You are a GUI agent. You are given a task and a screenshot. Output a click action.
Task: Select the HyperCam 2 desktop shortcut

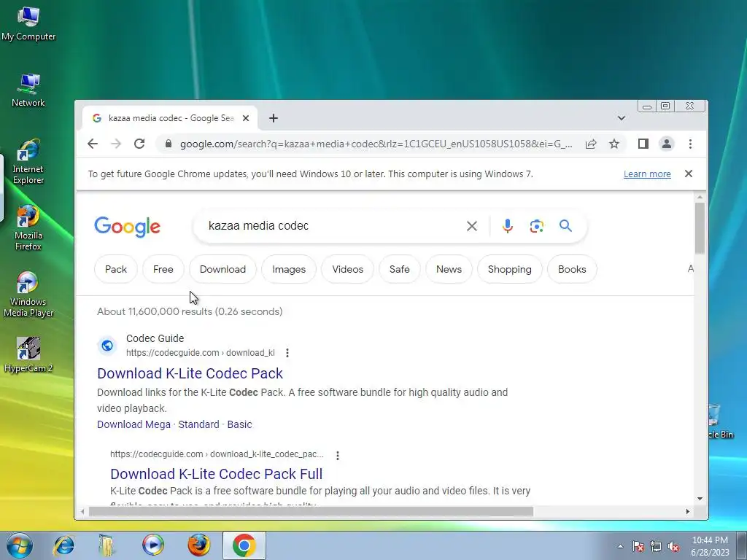(x=28, y=355)
